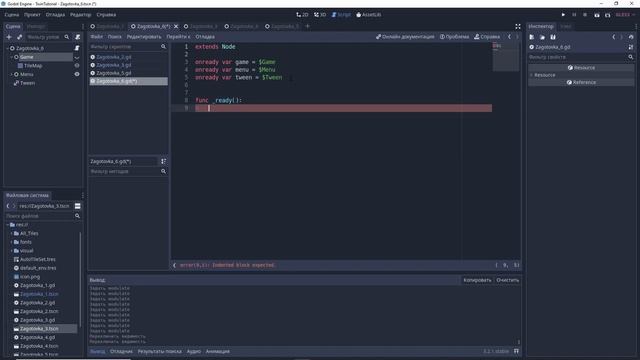The width and height of the screenshot is (640, 360).
Task: Collapse the Game node in scene tree
Action: pos(11,57)
